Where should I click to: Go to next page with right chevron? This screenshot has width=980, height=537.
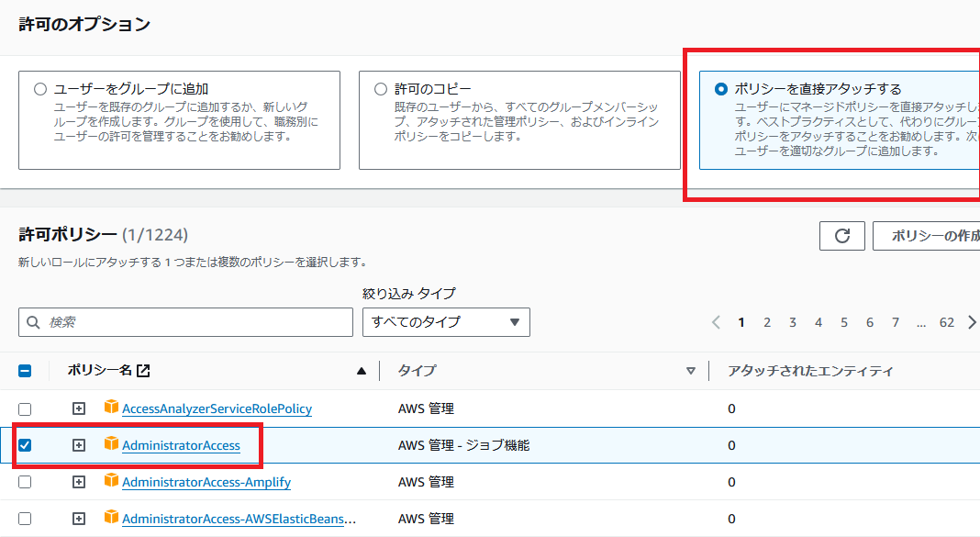tap(972, 322)
